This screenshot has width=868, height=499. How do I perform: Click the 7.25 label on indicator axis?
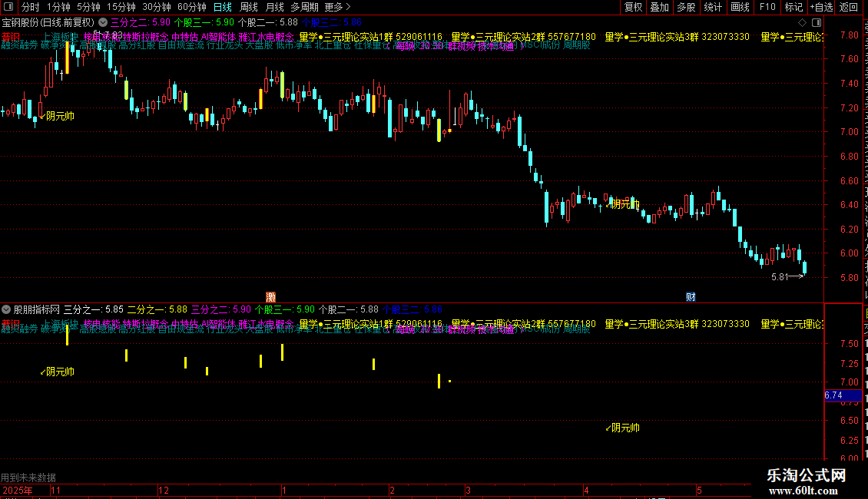tap(849, 363)
